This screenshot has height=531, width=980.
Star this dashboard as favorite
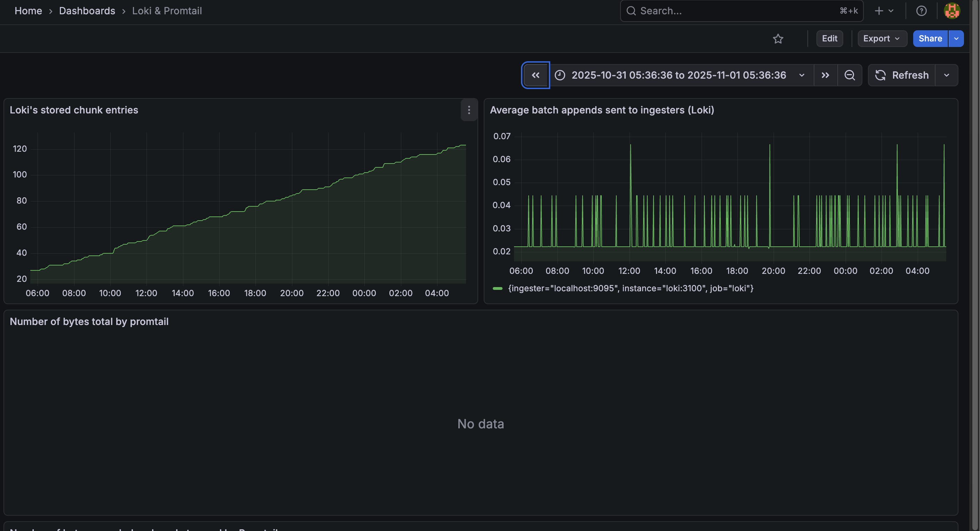tap(777, 38)
